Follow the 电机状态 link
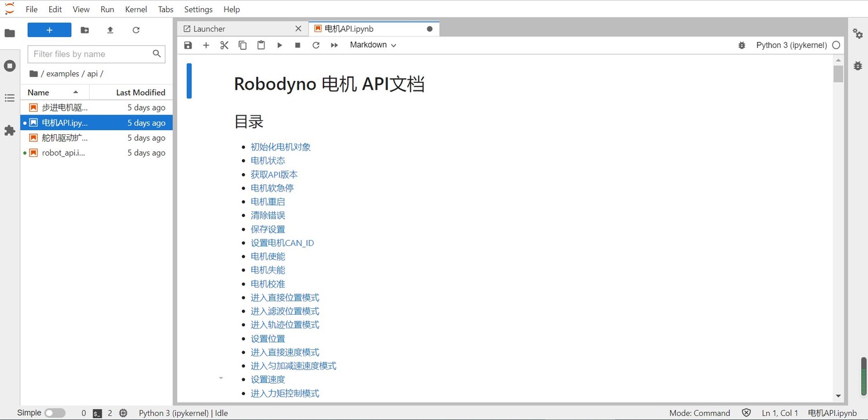Image resolution: width=868 pixels, height=420 pixels. tap(268, 160)
